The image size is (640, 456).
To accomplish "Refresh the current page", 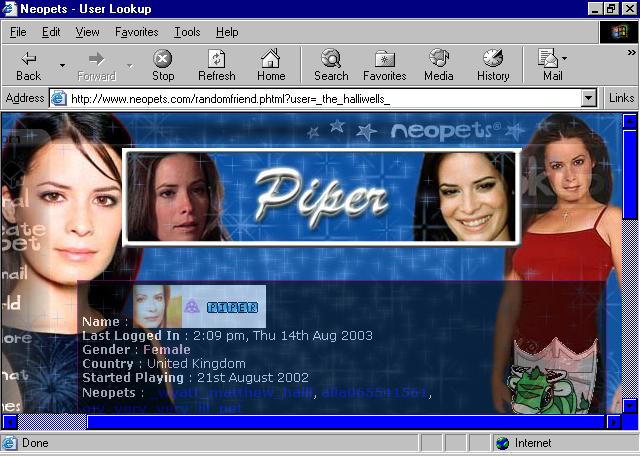I will [216, 65].
